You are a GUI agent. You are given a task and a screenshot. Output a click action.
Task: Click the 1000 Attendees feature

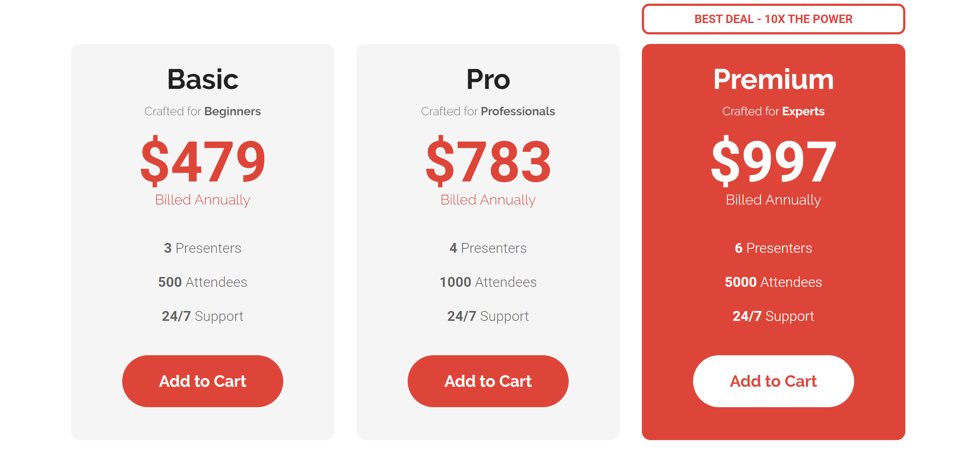click(x=488, y=282)
